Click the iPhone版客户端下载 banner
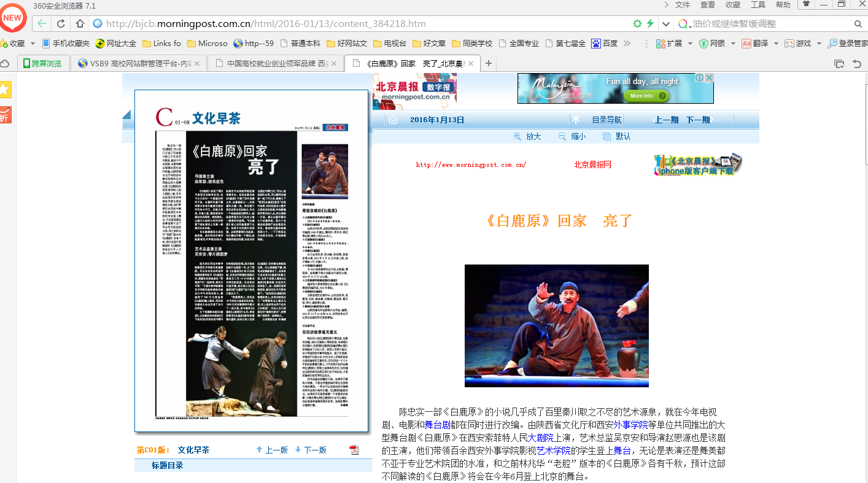This screenshot has width=868, height=483. click(x=698, y=164)
